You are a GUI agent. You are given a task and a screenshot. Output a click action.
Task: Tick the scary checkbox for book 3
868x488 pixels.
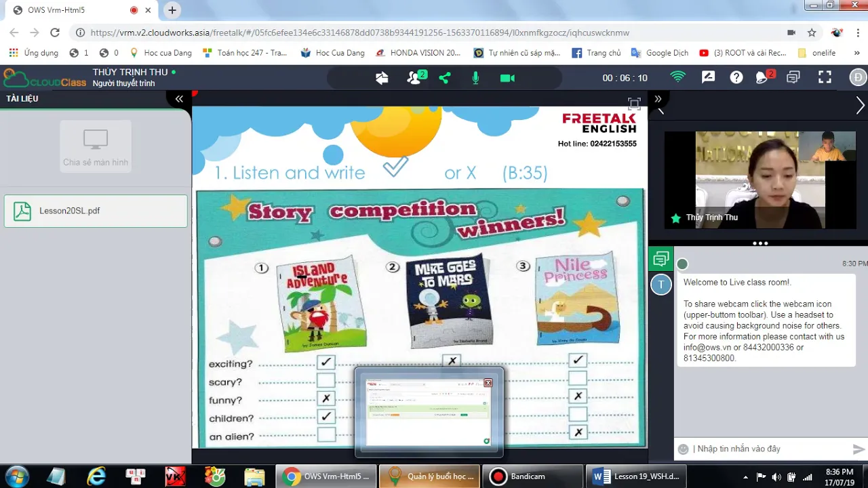tap(578, 378)
